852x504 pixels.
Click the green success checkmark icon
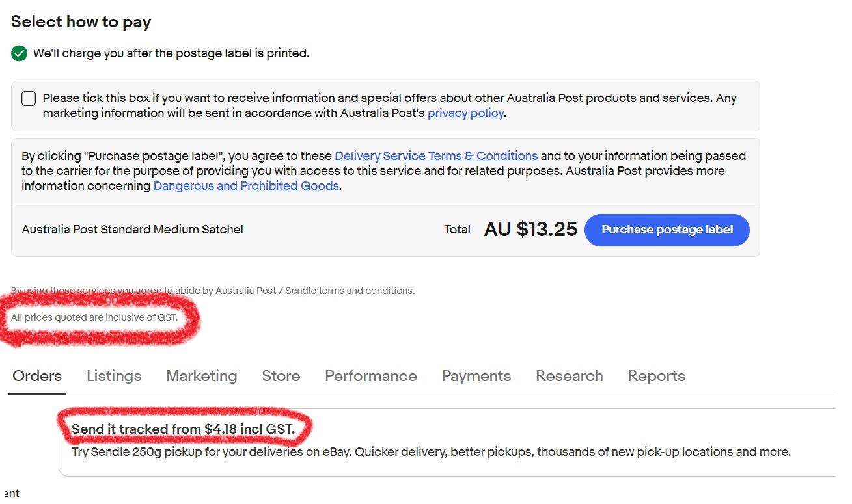[x=19, y=53]
